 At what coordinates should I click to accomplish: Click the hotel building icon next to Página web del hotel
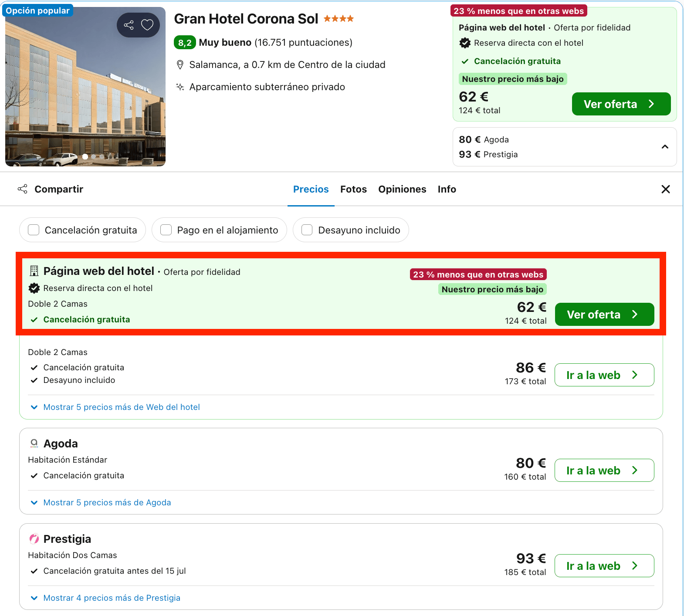(x=34, y=271)
